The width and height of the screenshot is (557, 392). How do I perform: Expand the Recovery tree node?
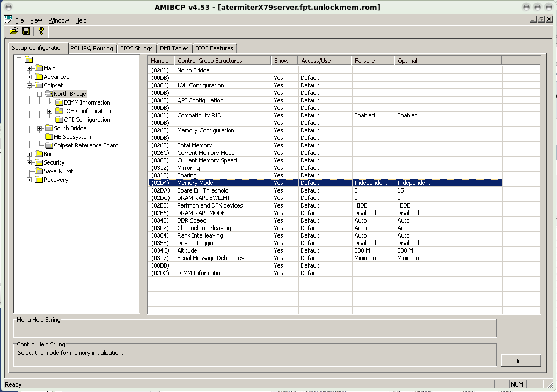pyautogui.click(x=29, y=180)
